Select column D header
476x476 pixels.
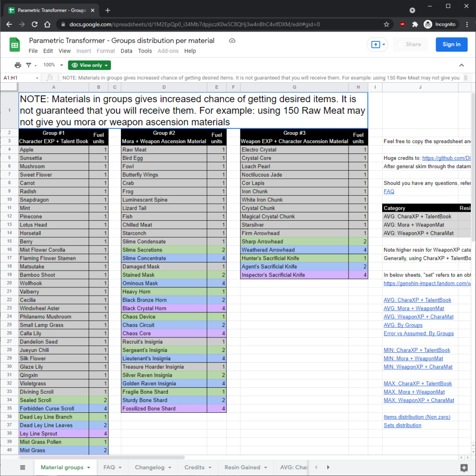click(x=164, y=87)
